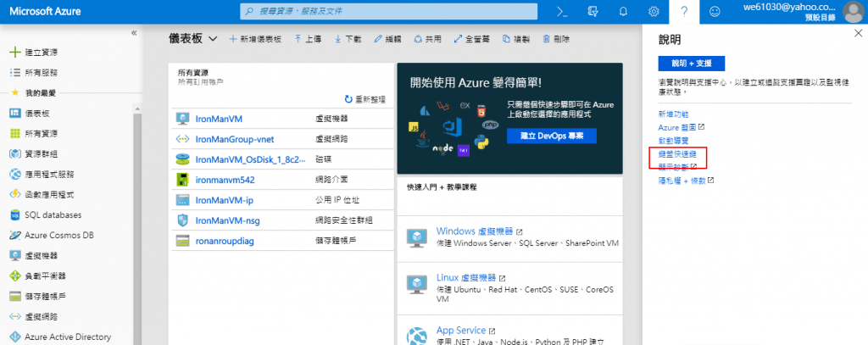868x345 pixels.
Task: Open the App Service quickstart link
Action: pyautogui.click(x=460, y=331)
